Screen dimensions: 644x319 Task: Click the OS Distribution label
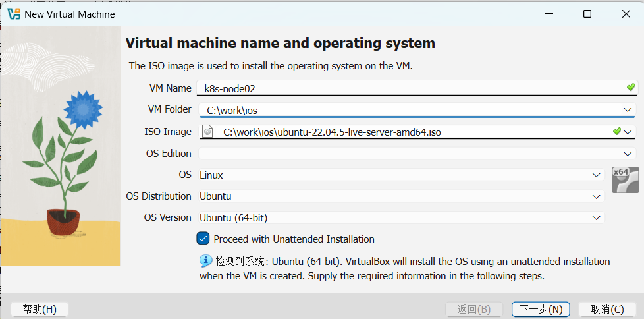tap(159, 196)
